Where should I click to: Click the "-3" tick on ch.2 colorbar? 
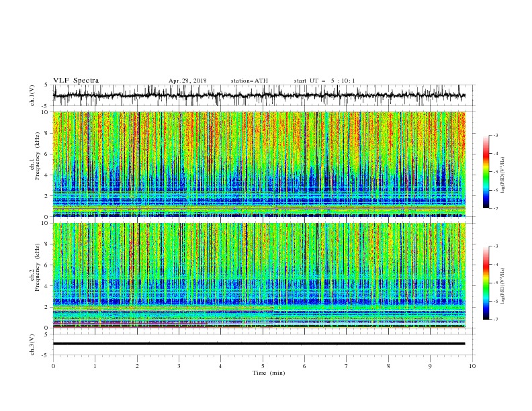496,246
